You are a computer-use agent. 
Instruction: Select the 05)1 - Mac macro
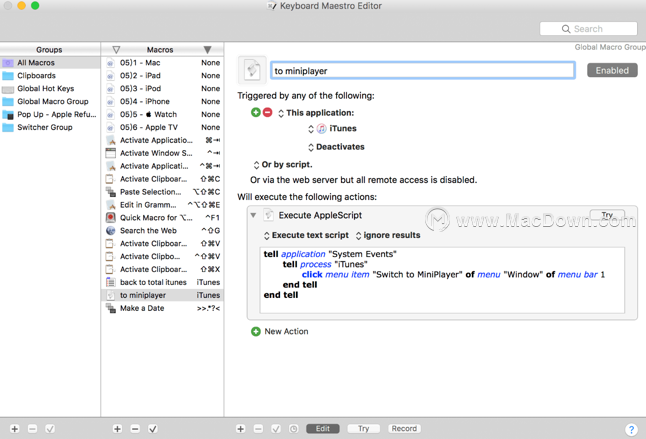pyautogui.click(x=162, y=63)
